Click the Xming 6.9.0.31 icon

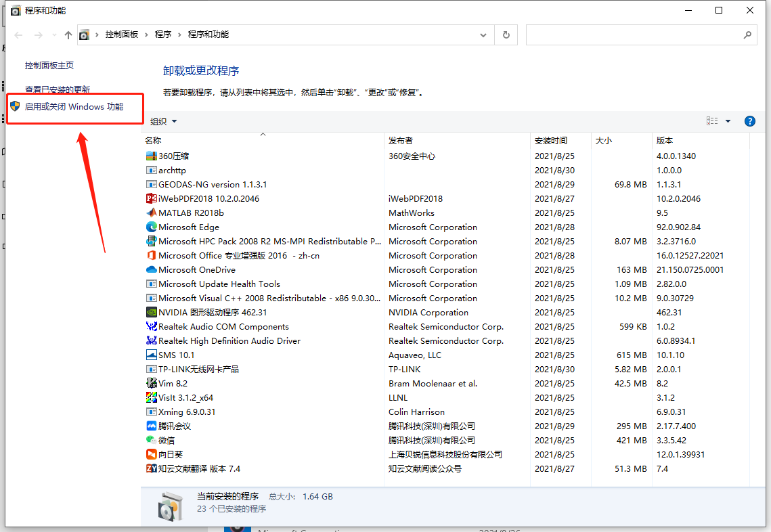pyautogui.click(x=152, y=412)
